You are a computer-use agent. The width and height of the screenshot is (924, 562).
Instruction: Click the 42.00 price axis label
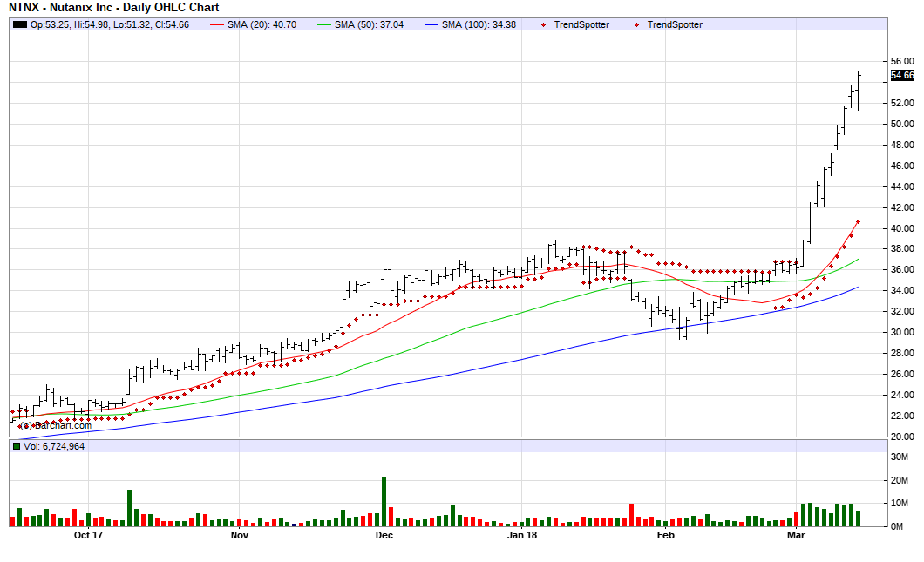pyautogui.click(x=902, y=207)
